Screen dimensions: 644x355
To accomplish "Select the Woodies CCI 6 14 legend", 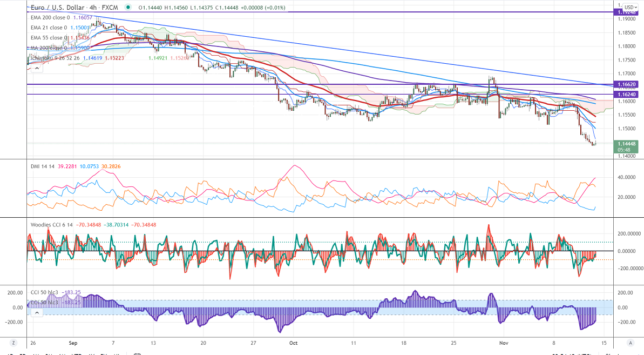I will point(51,225).
